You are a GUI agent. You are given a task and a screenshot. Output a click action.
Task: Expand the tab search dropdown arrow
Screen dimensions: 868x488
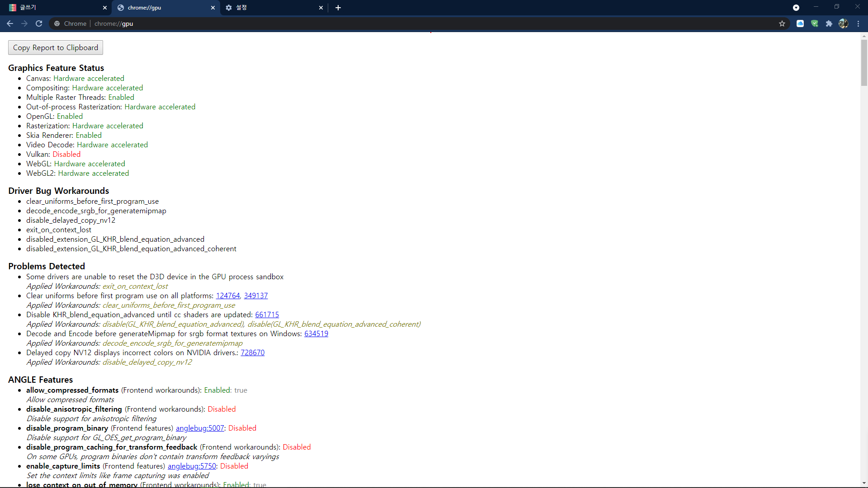796,8
